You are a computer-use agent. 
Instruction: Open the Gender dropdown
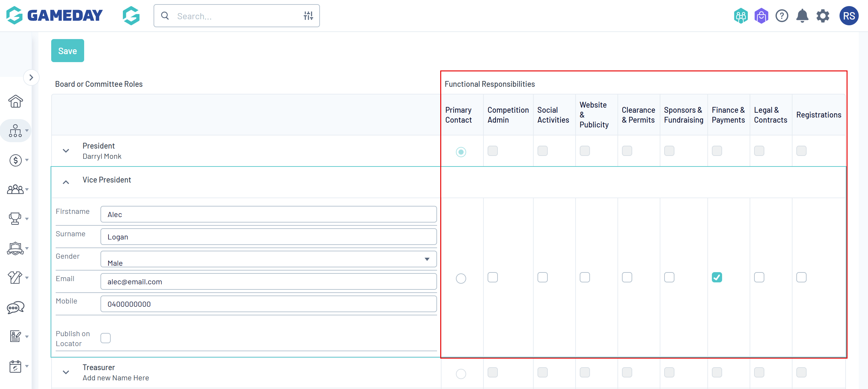(x=268, y=259)
